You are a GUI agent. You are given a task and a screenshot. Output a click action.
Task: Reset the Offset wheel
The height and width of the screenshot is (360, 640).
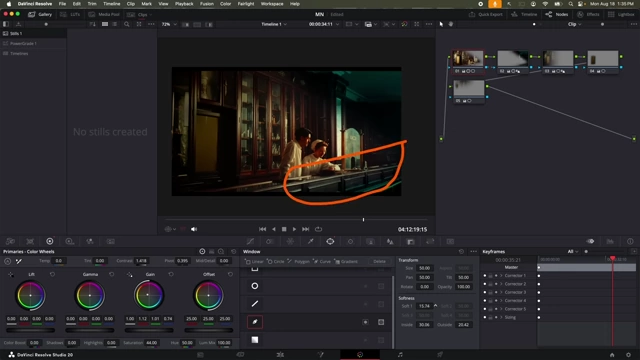click(x=230, y=274)
